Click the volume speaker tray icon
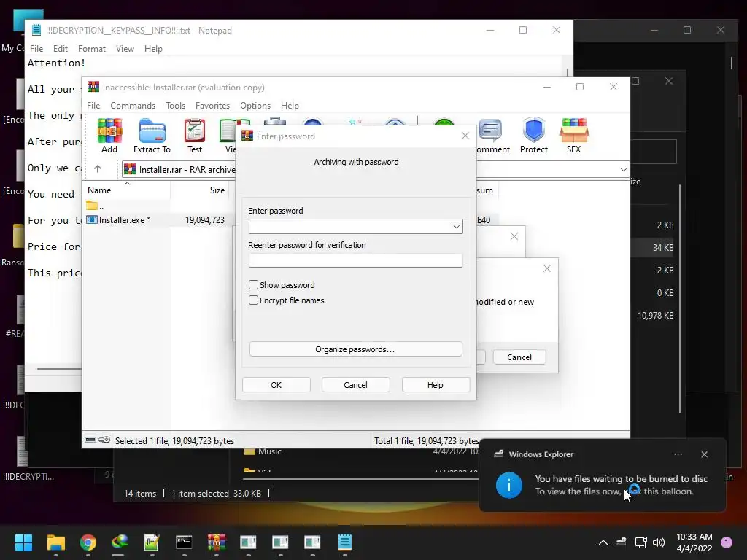 pos(659,542)
